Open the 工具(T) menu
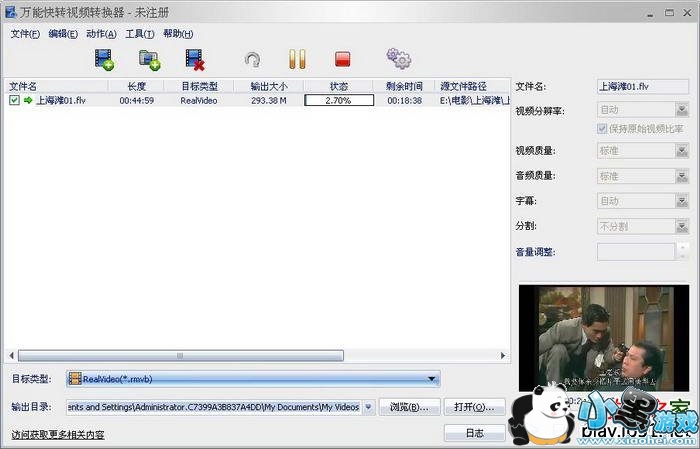The width and height of the screenshot is (700, 449). point(140,34)
